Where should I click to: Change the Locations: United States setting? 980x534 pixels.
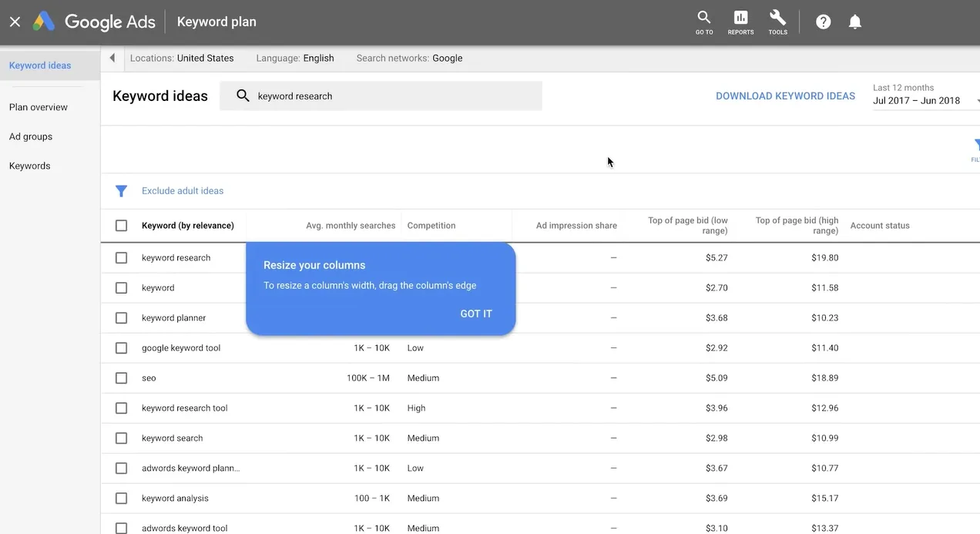pos(182,58)
